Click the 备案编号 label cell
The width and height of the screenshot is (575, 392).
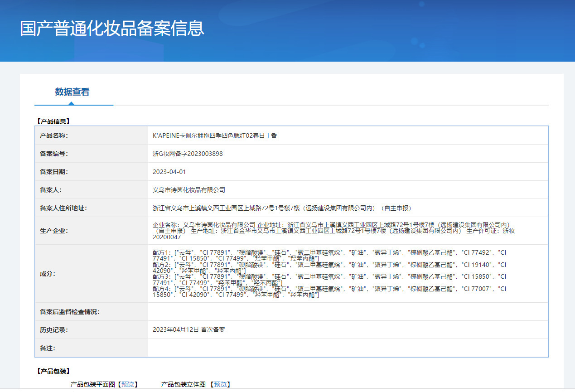click(x=92, y=154)
